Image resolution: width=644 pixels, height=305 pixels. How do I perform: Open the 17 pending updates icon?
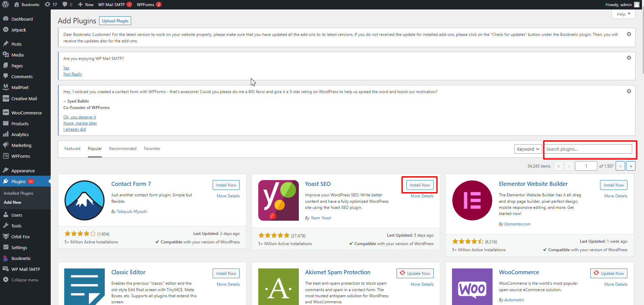point(51,4)
